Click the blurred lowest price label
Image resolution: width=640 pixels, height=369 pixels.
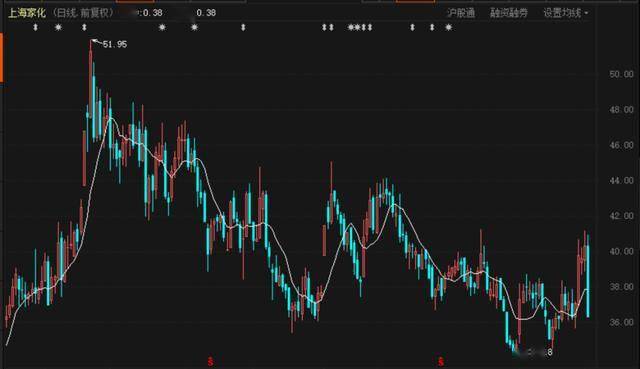(536, 352)
